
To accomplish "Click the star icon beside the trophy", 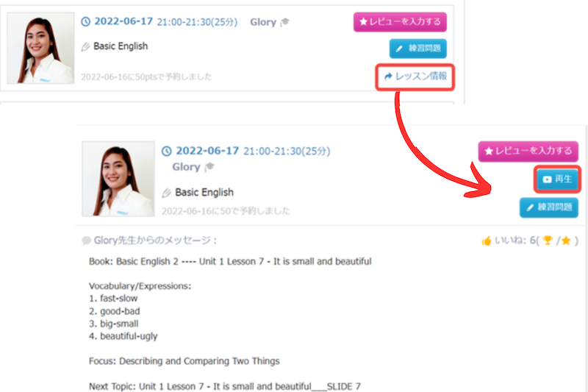I will tap(567, 240).
